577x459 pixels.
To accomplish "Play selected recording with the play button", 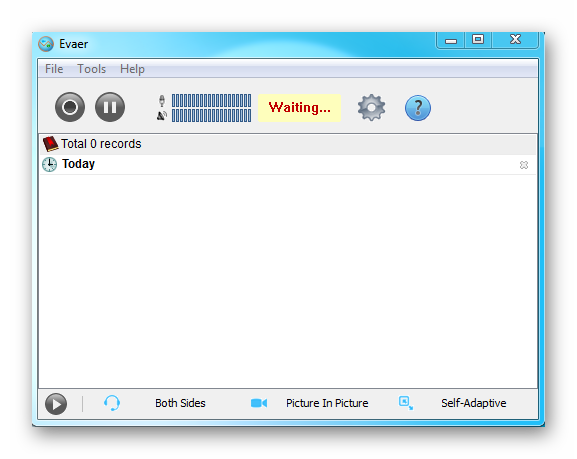I will click(x=56, y=404).
